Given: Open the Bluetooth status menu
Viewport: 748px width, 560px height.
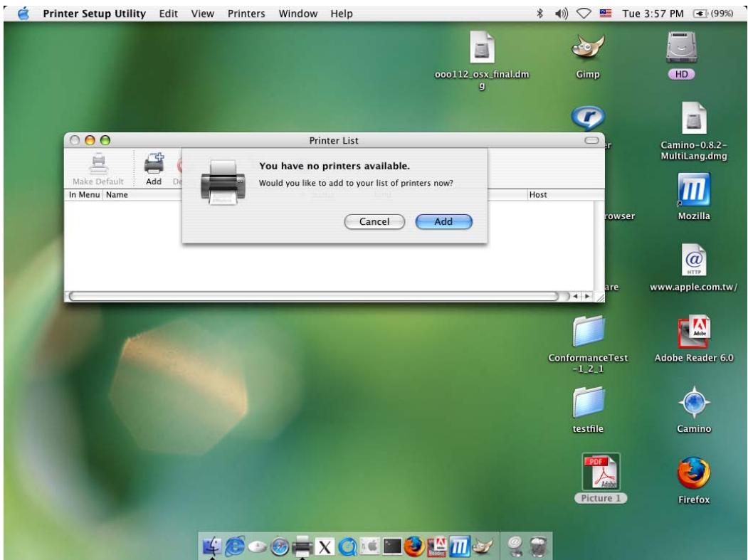Looking at the screenshot, I should (x=539, y=14).
